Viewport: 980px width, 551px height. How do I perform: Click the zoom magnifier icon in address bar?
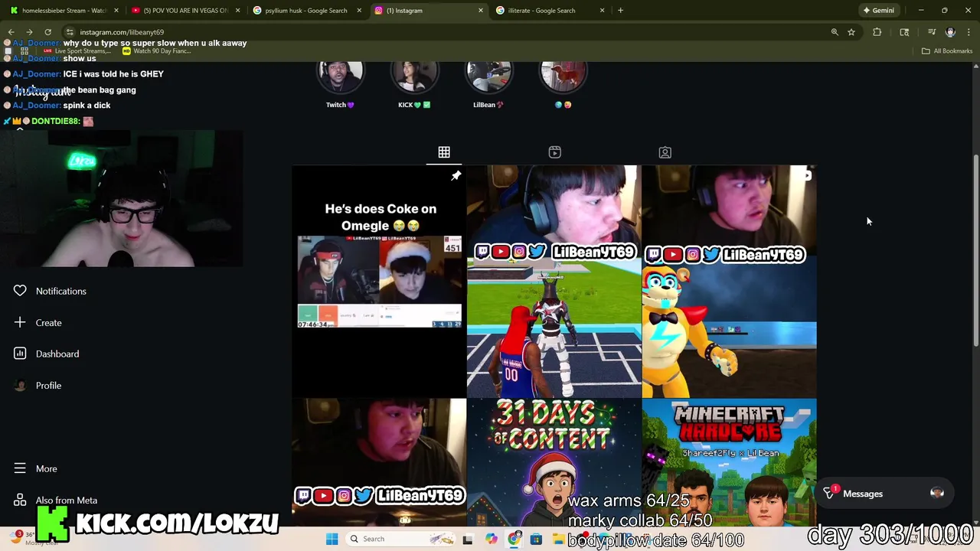point(835,32)
